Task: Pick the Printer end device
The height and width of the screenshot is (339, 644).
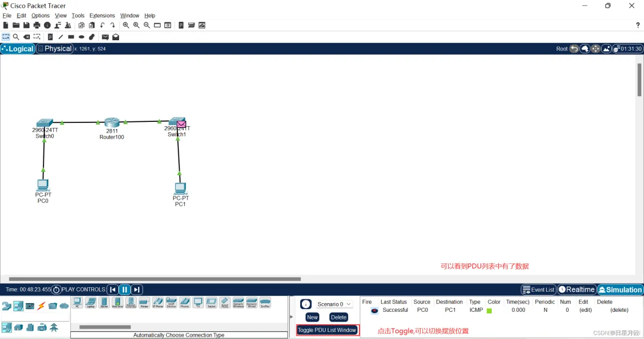Action: 144,303
